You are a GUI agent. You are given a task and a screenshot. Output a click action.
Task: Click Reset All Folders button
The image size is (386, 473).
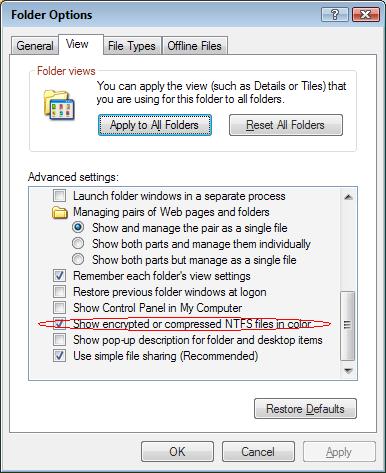pyautogui.click(x=286, y=125)
